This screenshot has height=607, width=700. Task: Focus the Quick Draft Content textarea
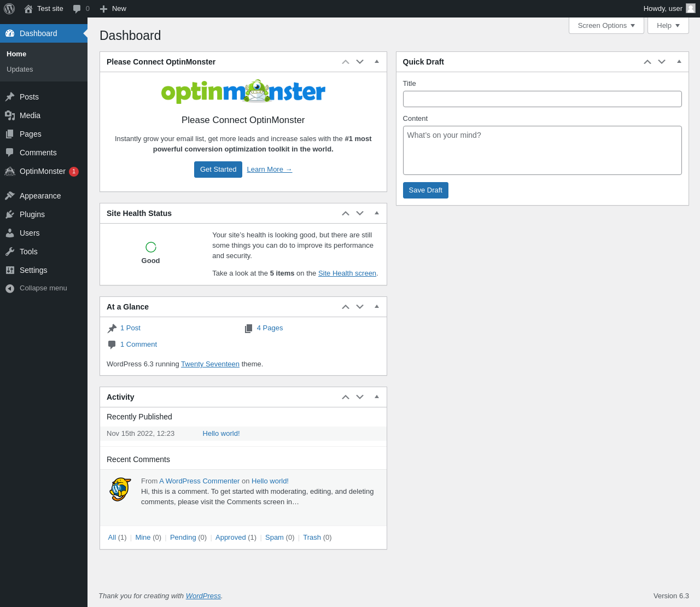tap(542, 150)
